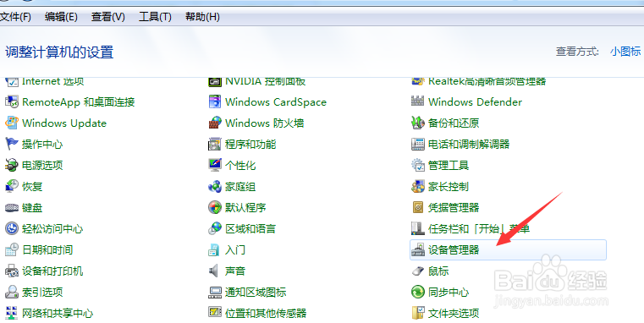Open the 文件夹选项 icon

pos(418,313)
